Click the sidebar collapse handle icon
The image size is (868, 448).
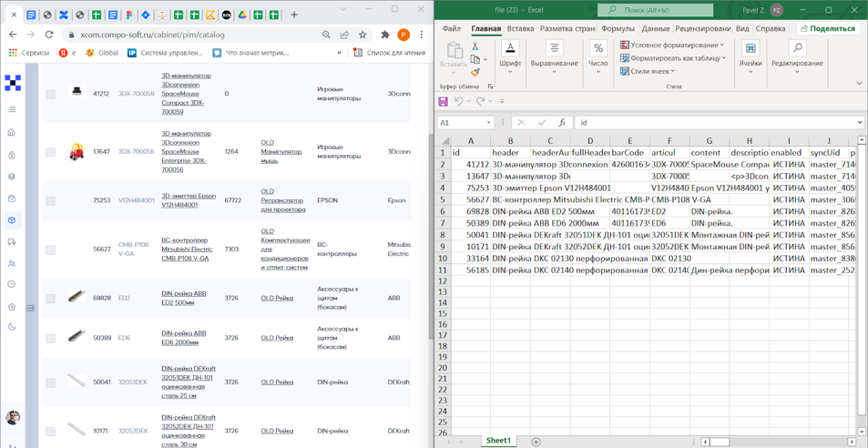point(30,308)
